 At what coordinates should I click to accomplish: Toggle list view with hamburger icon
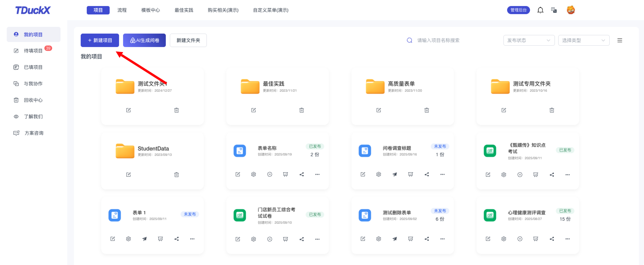pyautogui.click(x=620, y=40)
